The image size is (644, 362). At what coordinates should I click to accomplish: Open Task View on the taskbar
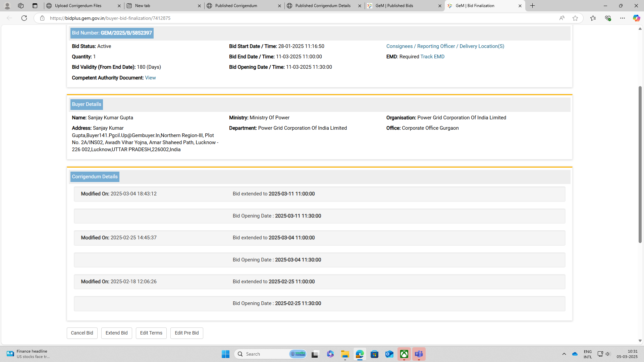coord(315,354)
